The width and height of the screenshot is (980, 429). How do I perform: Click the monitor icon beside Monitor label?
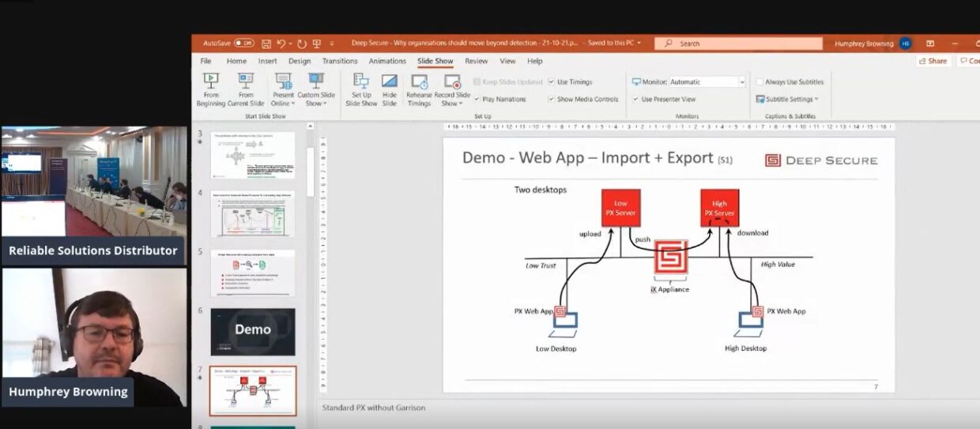click(x=635, y=81)
